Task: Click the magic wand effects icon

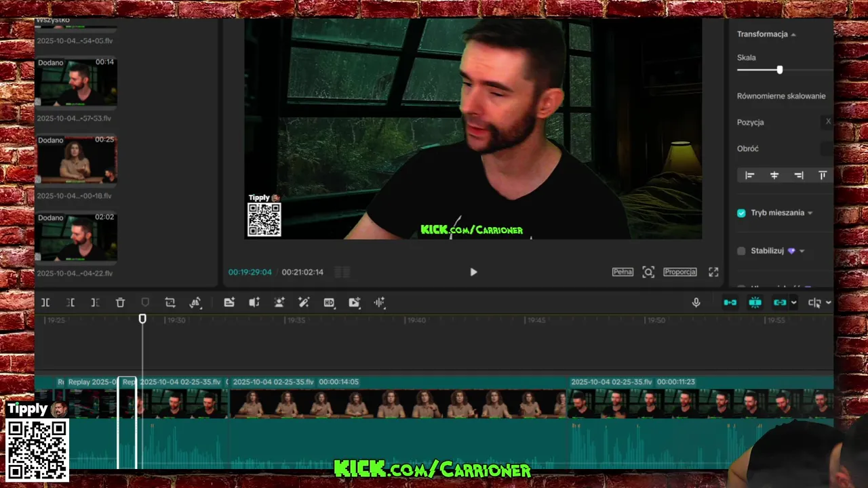Action: coord(304,303)
